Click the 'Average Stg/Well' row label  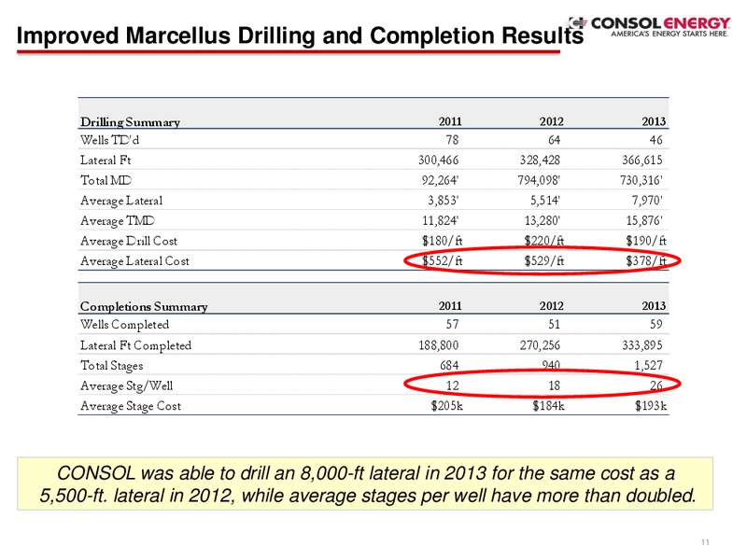pyautogui.click(x=126, y=385)
